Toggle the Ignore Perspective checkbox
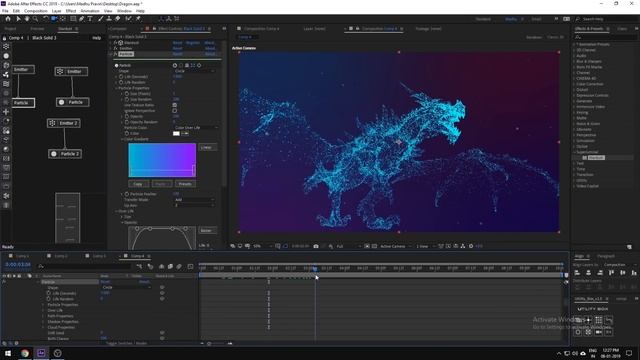640x360 pixels. pos(175,111)
